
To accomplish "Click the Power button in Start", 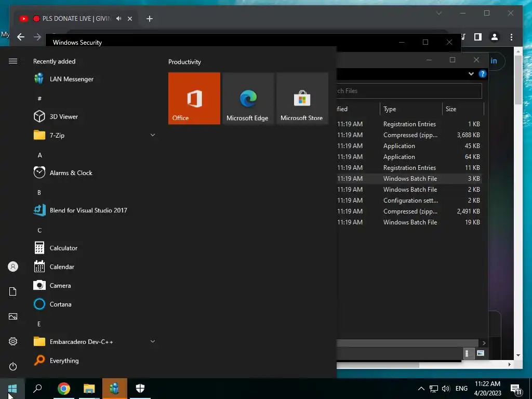I will coord(13,366).
